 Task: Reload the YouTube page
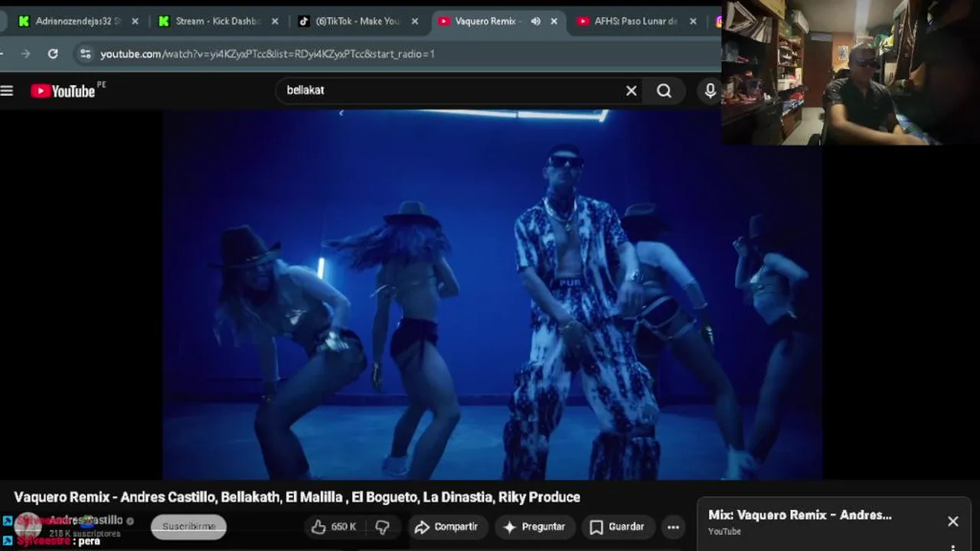(x=53, y=54)
